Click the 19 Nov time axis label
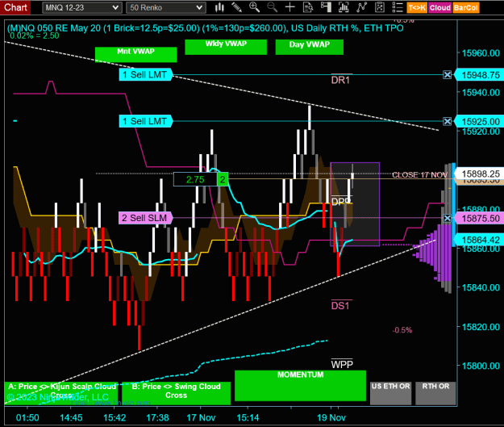 331,417
